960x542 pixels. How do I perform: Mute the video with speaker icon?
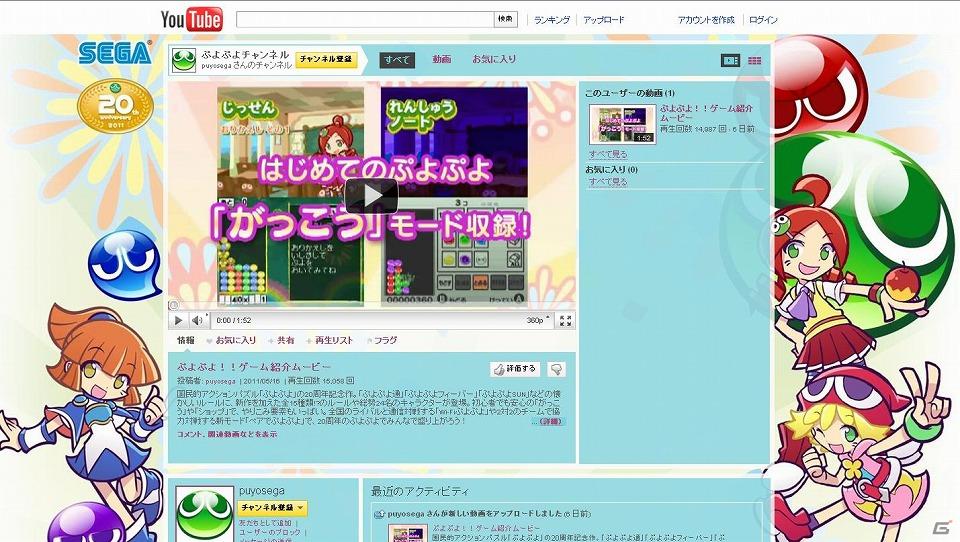(x=197, y=320)
